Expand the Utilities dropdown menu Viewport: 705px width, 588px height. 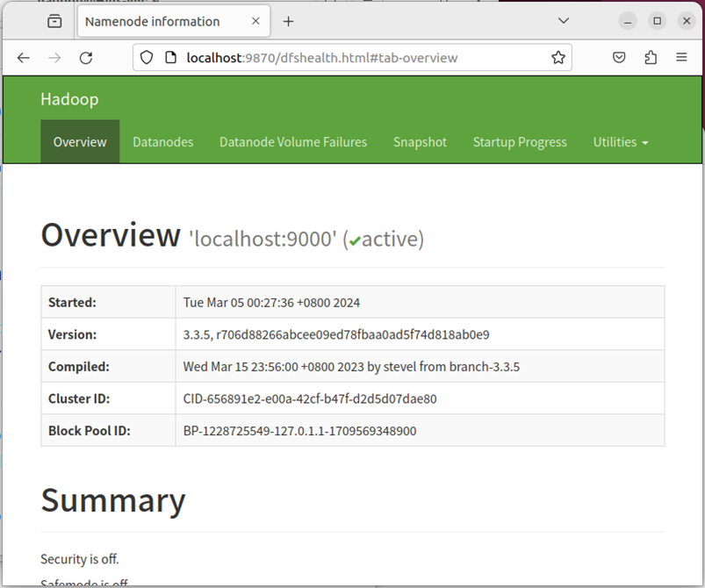click(621, 142)
